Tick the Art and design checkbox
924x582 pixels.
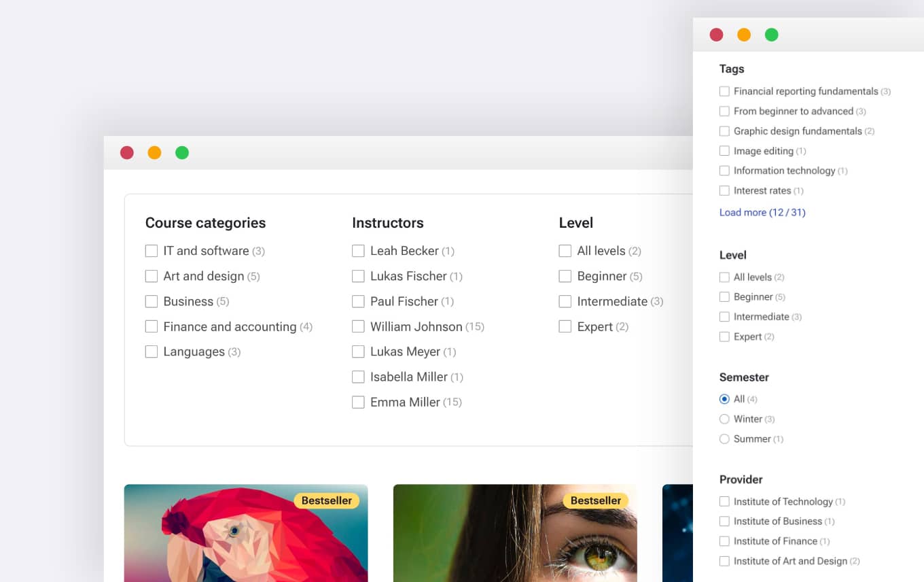[152, 276]
